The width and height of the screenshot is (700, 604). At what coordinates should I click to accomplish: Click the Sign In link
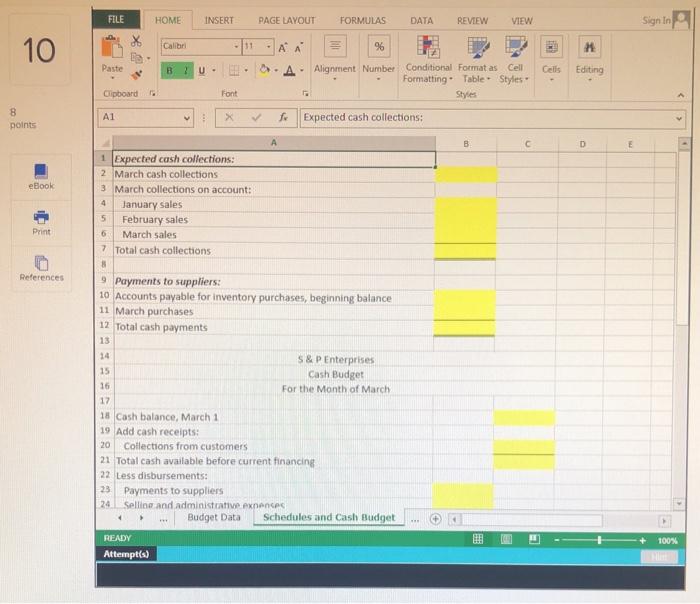tap(656, 21)
